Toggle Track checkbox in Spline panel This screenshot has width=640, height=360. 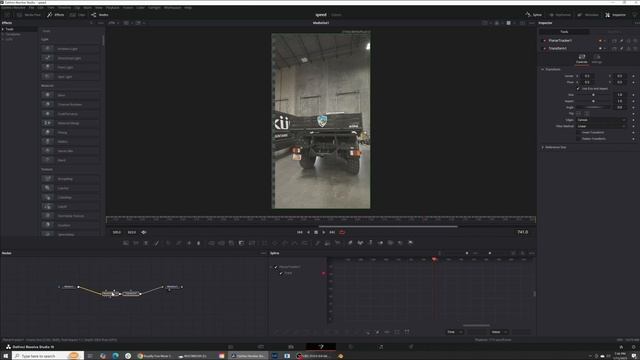(x=281, y=273)
